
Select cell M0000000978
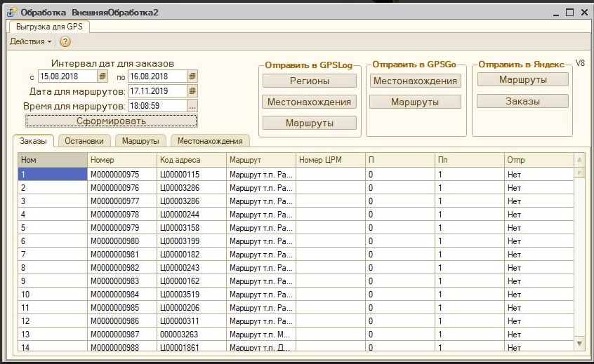pos(122,215)
